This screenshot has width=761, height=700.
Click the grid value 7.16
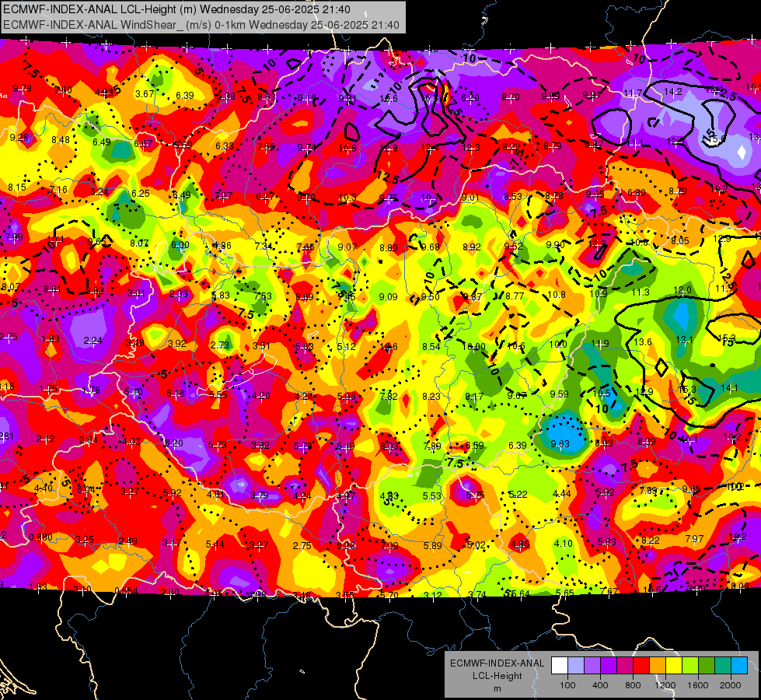[x=58, y=190]
